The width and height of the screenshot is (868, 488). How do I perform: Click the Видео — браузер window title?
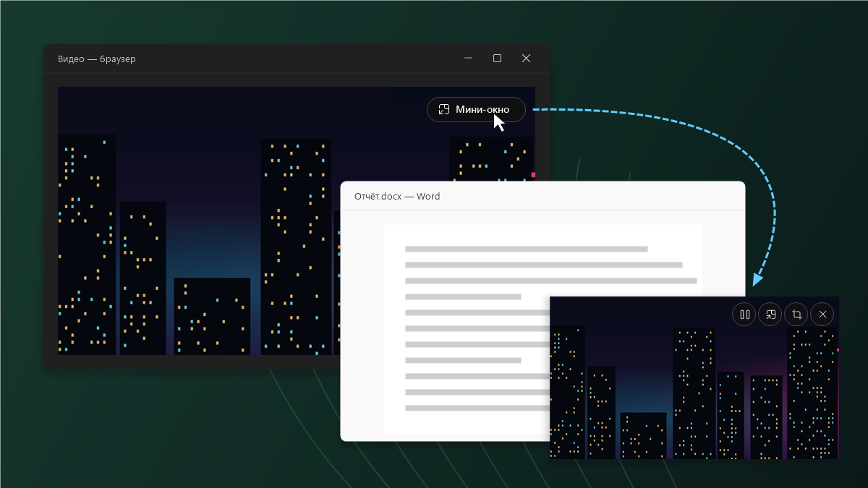[x=97, y=59]
